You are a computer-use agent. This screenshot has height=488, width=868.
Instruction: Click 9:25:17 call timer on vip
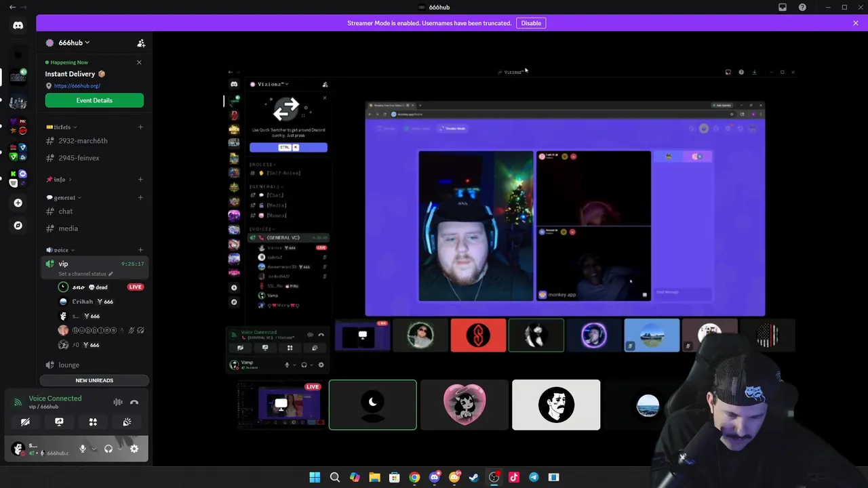click(132, 264)
